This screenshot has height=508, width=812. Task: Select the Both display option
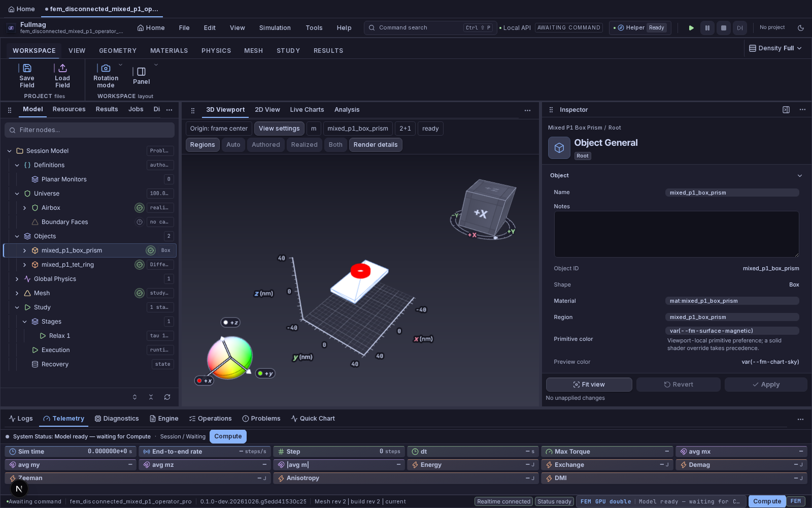pyautogui.click(x=335, y=145)
